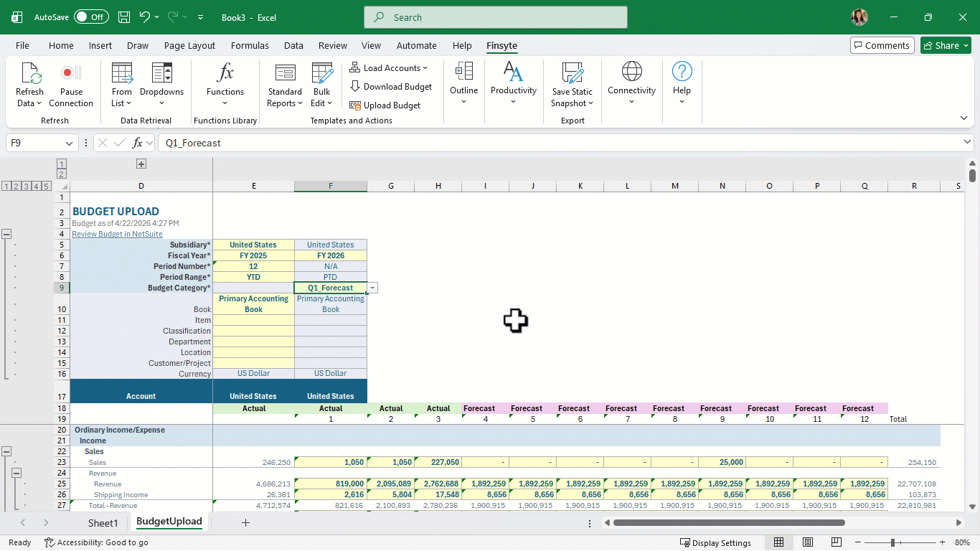Open the File menu
The width and height of the screenshot is (980, 551).
(x=22, y=45)
